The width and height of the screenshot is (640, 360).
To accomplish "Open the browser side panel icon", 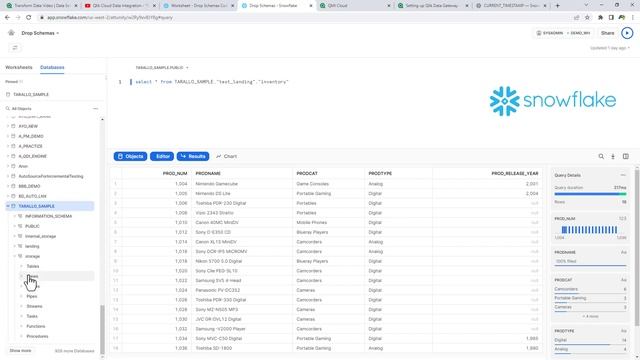I will click(611, 18).
